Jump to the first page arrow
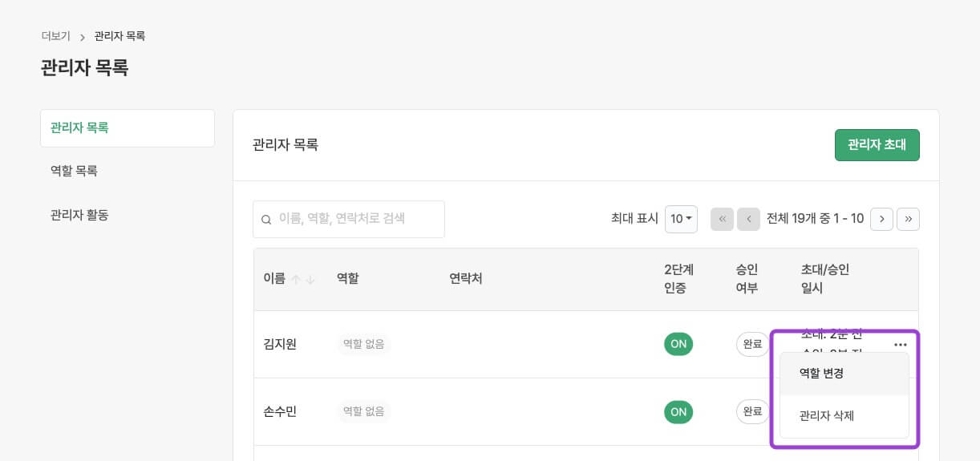Viewport: 980px width, 461px height. [x=722, y=219]
